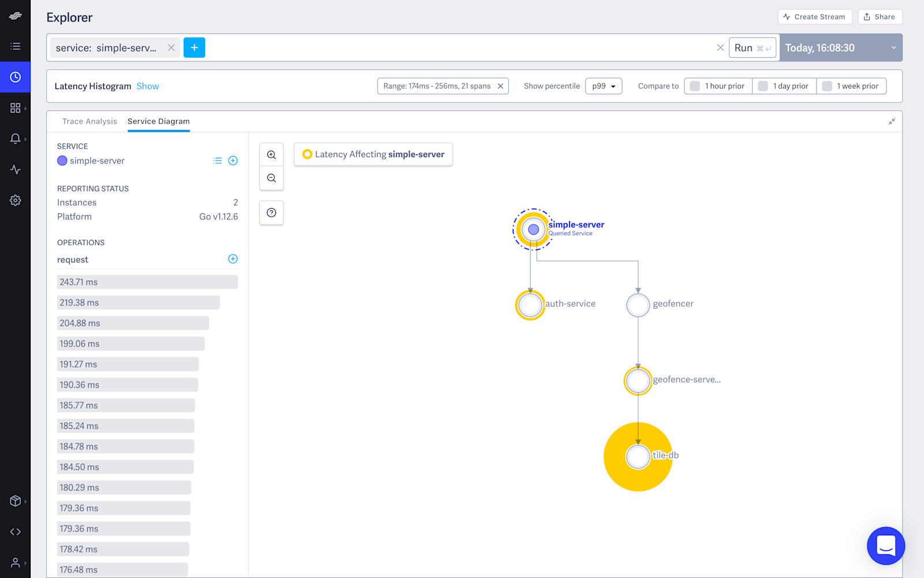Open the p99 percentile dropdown
The image size is (924, 578).
coord(603,86)
